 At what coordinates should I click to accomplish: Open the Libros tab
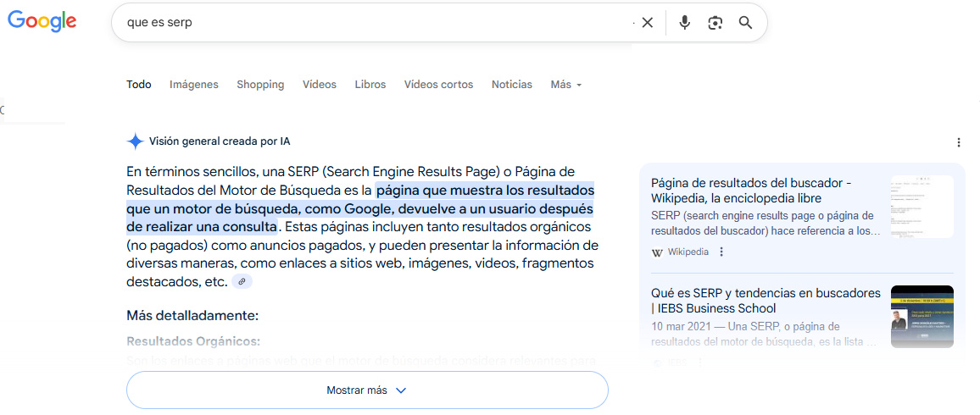[370, 84]
